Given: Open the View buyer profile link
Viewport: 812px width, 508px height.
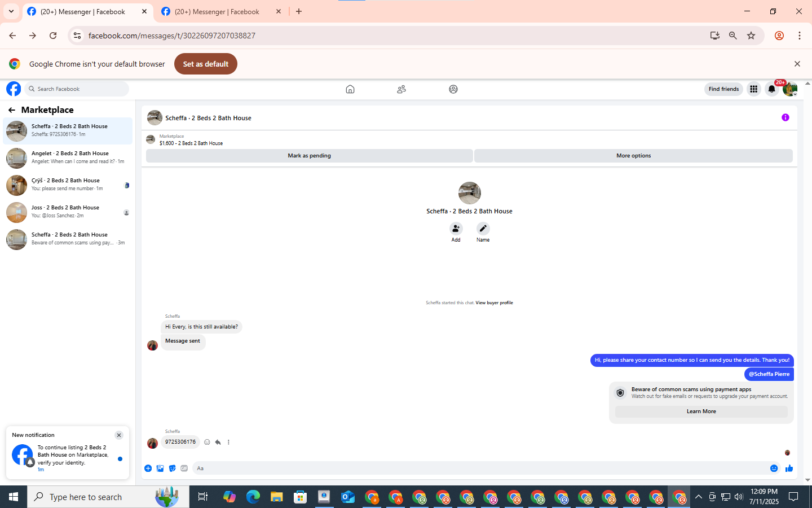Looking at the screenshot, I should coord(494,303).
